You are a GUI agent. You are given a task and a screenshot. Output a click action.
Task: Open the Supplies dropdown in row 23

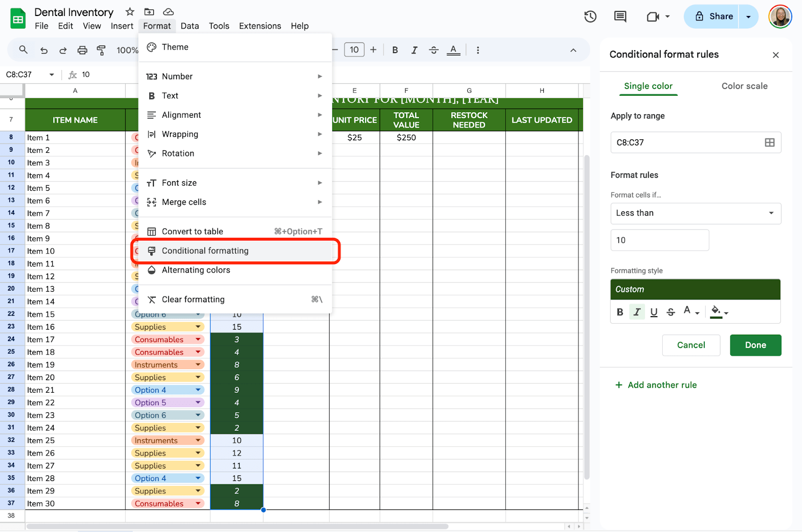point(197,327)
